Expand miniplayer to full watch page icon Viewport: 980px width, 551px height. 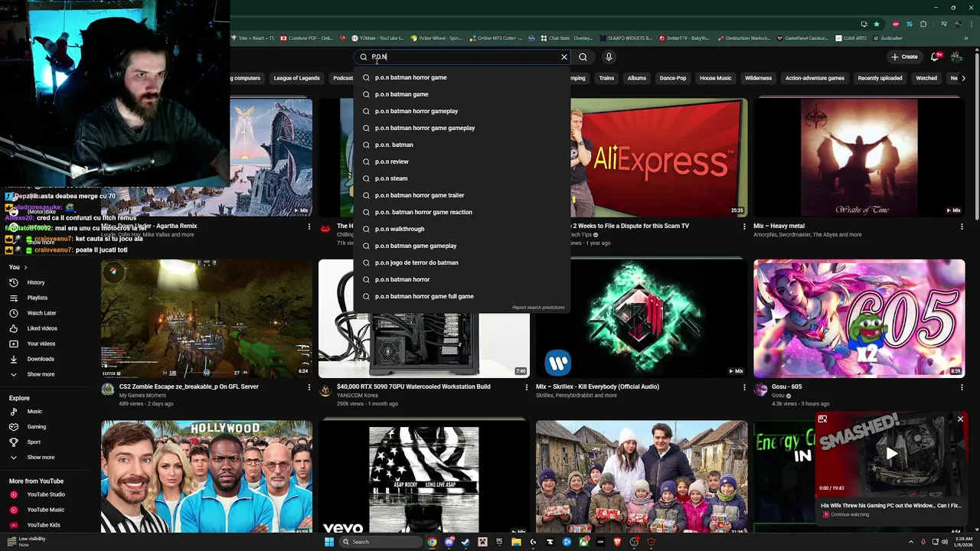pyautogui.click(x=822, y=419)
